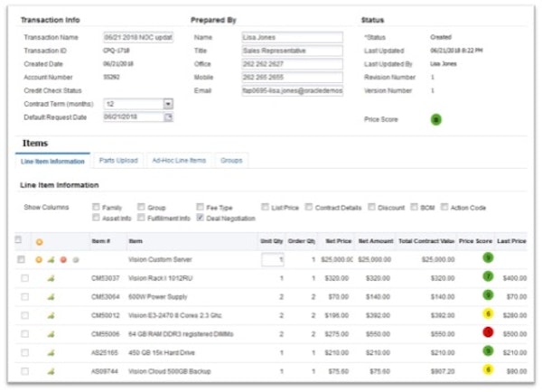Switch to the Groups tab
The height and width of the screenshot is (392, 542).
click(x=231, y=161)
